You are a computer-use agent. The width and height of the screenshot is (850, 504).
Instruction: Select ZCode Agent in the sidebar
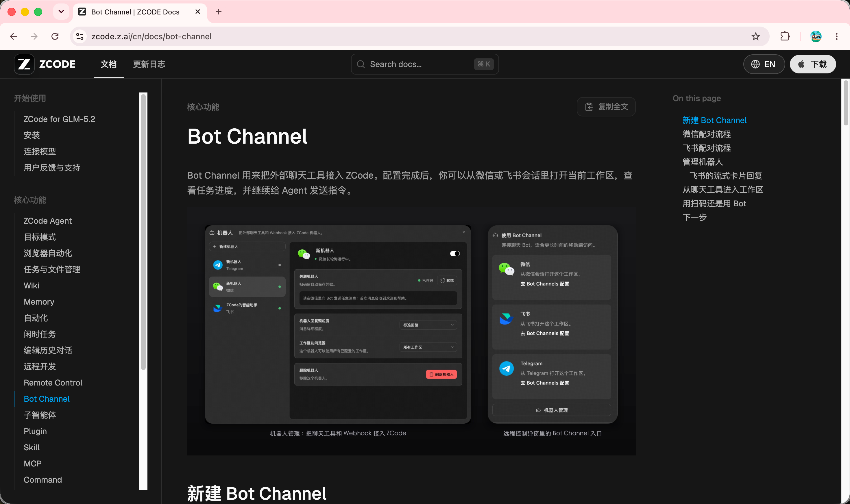48,221
